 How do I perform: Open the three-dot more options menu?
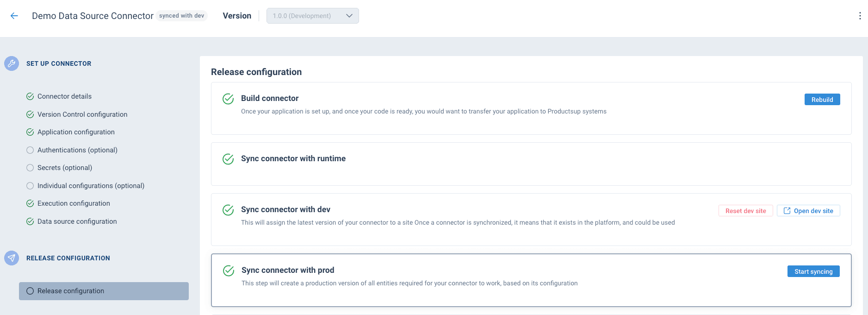point(860,16)
